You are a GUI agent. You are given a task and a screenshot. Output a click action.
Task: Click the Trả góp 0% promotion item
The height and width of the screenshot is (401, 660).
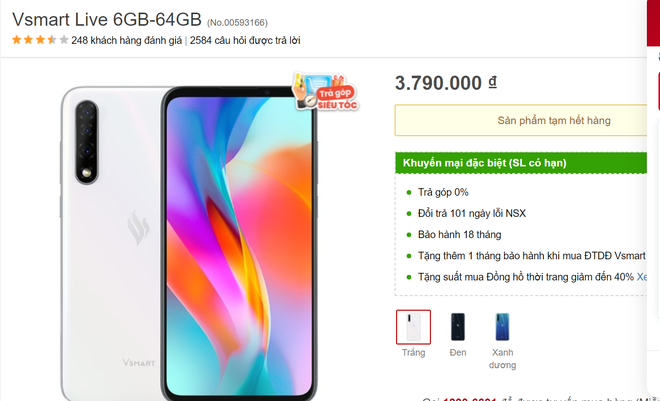tap(443, 192)
